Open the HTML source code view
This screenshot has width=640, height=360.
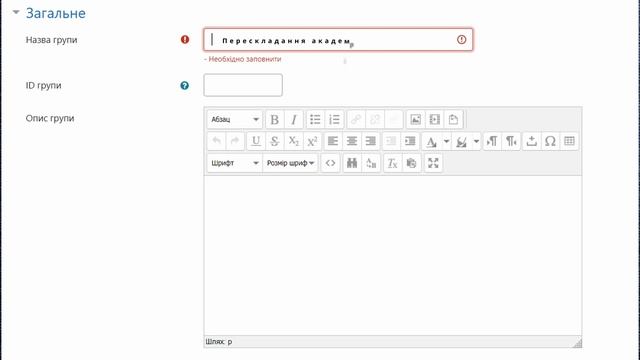331,163
